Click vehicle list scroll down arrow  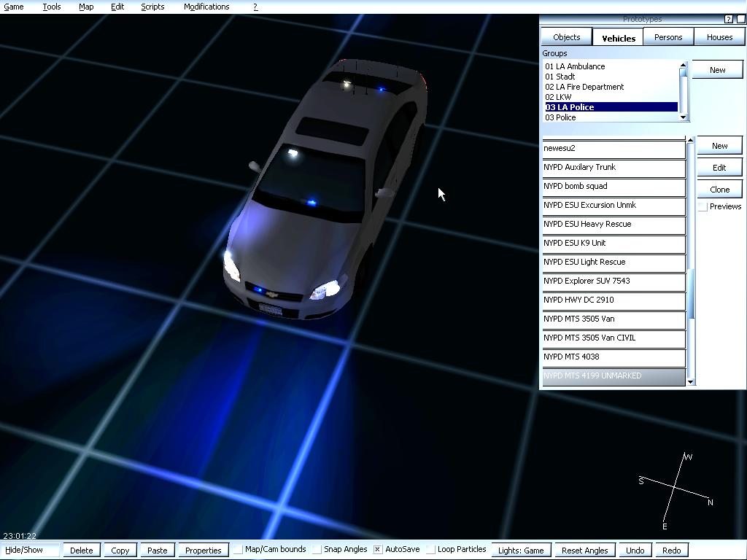pyautogui.click(x=690, y=382)
